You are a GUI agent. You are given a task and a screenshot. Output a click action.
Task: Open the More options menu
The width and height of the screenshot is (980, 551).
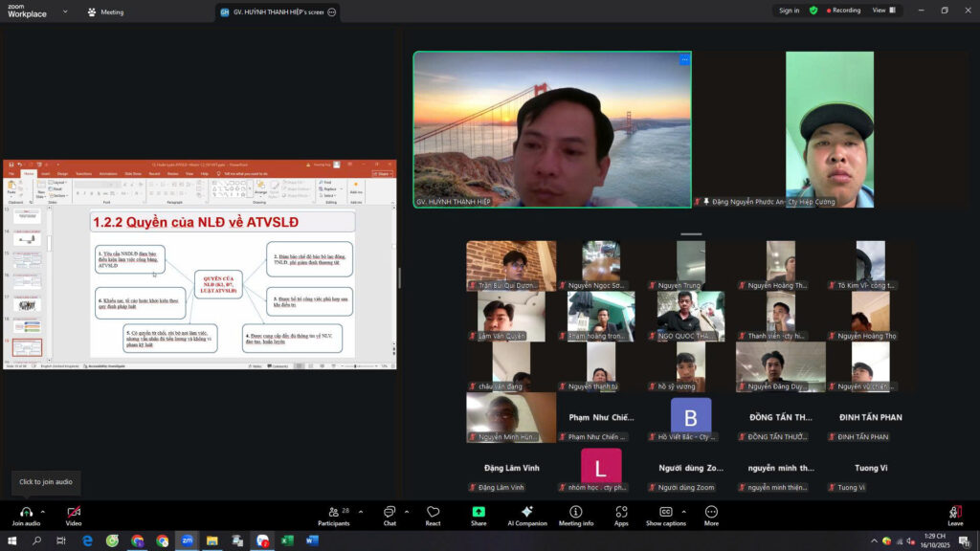click(x=711, y=512)
